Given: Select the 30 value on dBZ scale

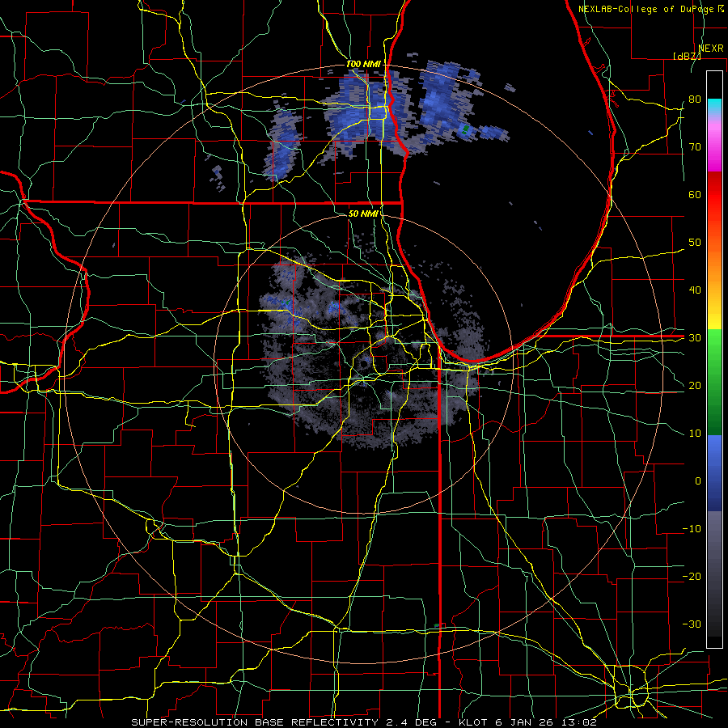Looking at the screenshot, I should coord(695,338).
